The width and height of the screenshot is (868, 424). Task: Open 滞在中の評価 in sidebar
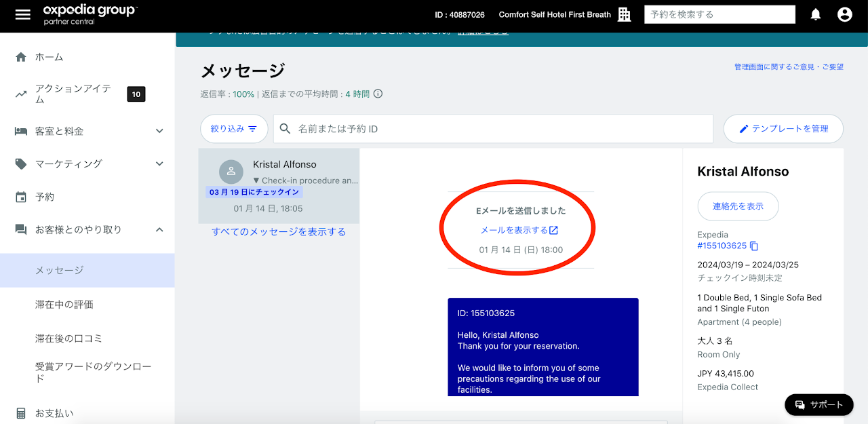(x=64, y=305)
